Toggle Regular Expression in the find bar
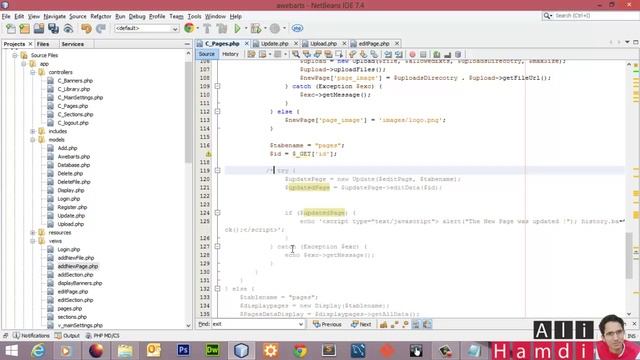The height and width of the screenshot is (360, 640). point(405,324)
